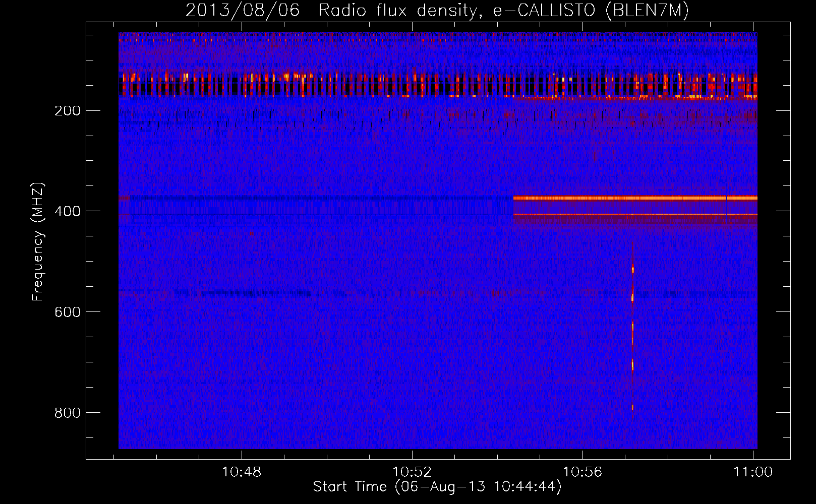816x504 pixels.
Task: Click the 10:56 time tick label
Action: [x=582, y=472]
